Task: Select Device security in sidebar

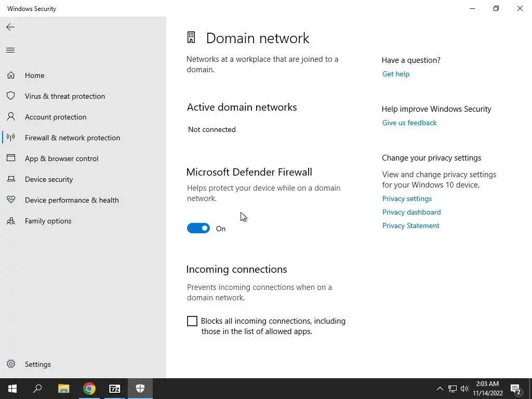Action: (49, 179)
